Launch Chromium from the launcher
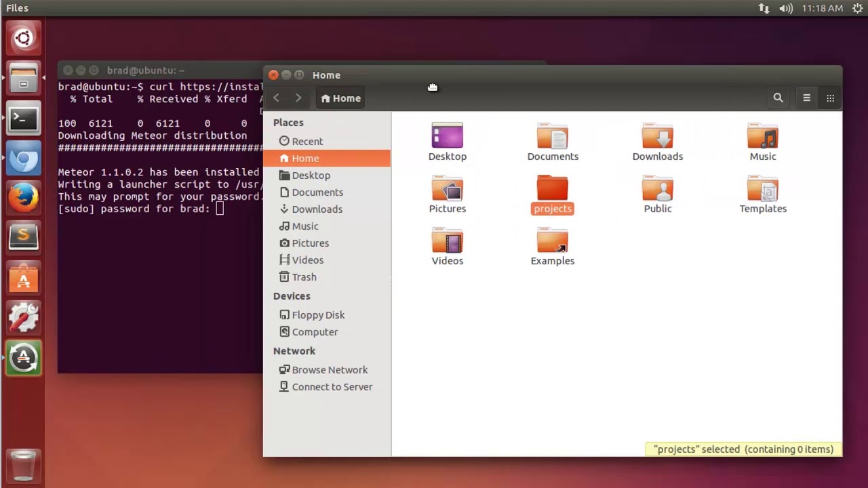The image size is (868, 488). click(24, 159)
